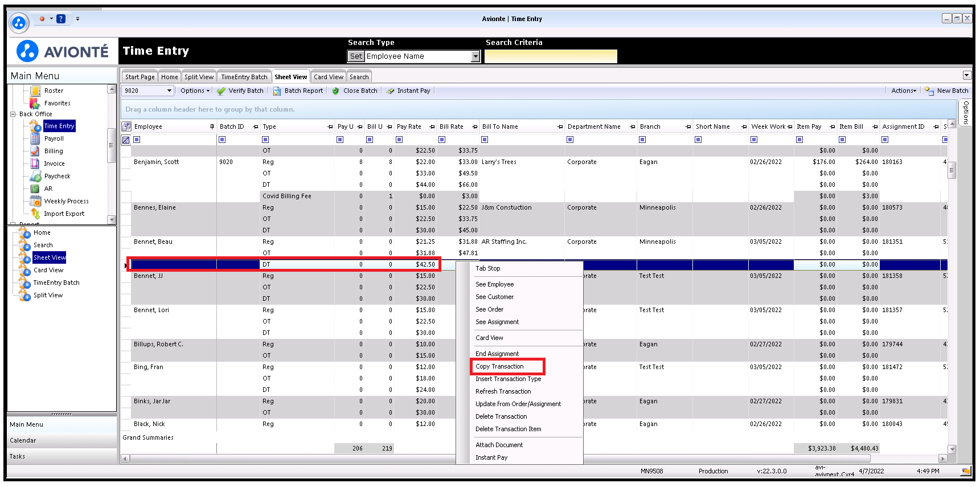This screenshot has height=487, width=980.
Task: Click Close Batch in the toolbar
Action: click(355, 91)
